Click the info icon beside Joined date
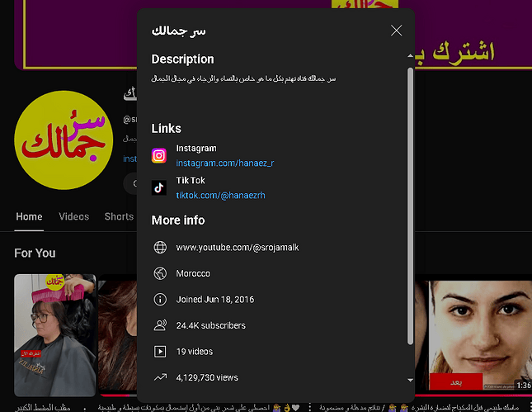This screenshot has width=532, height=412. point(160,300)
